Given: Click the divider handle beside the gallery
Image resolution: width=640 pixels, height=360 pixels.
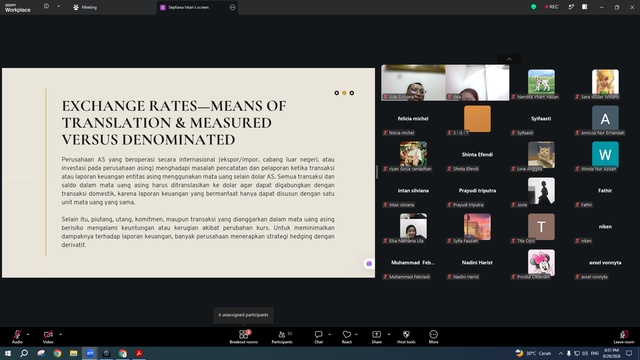Looking at the screenshot, I should click(377, 172).
